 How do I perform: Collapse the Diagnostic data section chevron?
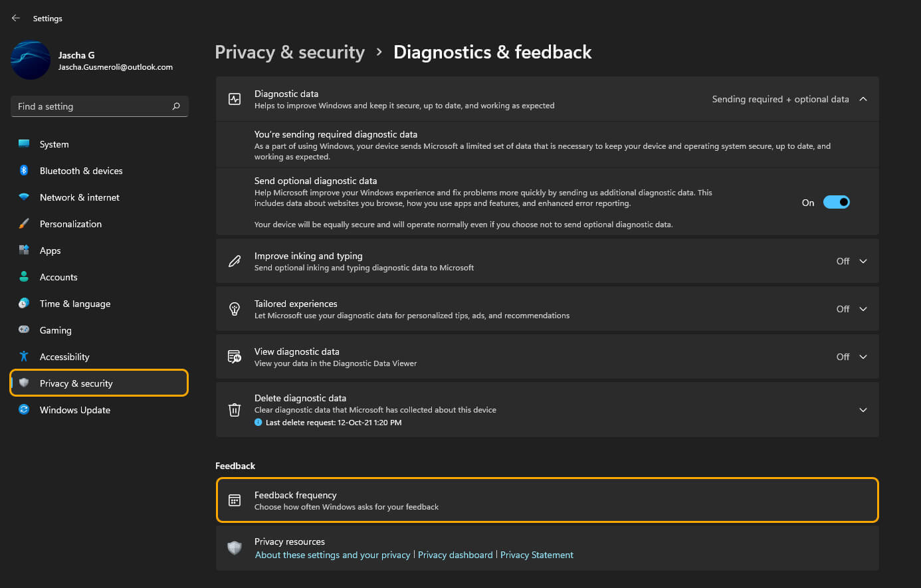[863, 99]
